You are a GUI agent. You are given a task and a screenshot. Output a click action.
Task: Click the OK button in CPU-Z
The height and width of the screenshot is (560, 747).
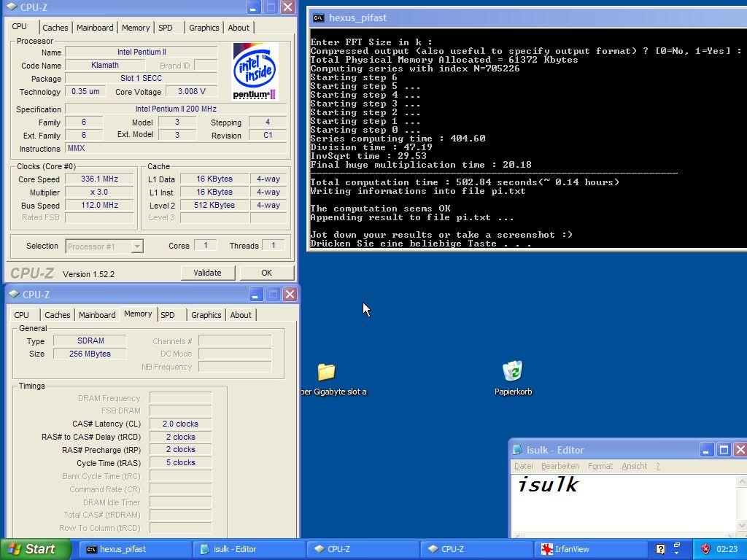(267, 273)
